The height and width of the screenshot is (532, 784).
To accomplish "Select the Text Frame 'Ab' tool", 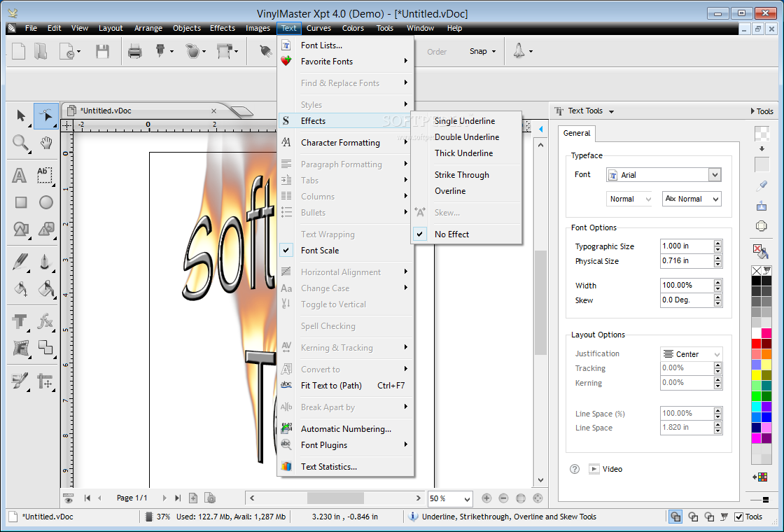I will pos(45,175).
